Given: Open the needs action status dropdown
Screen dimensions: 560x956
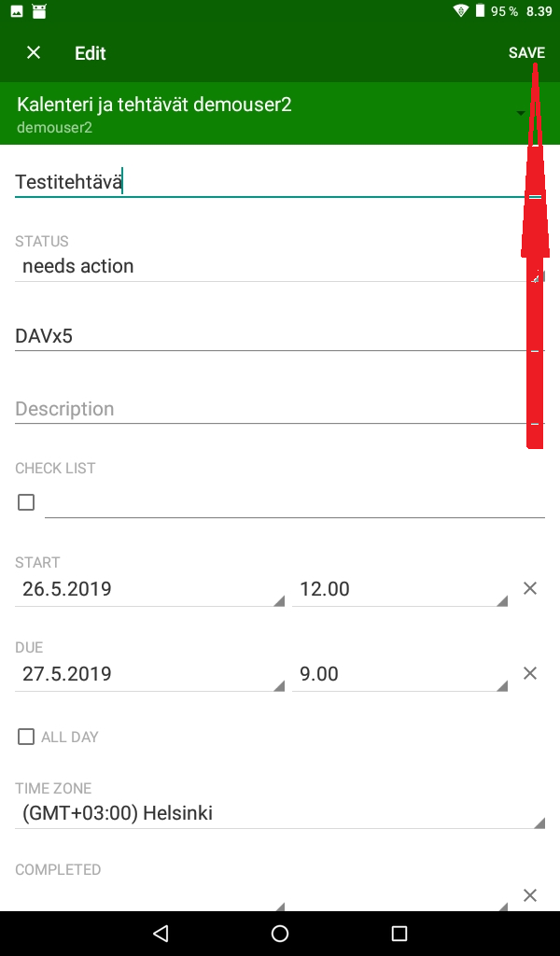Looking at the screenshot, I should pyautogui.click(x=271, y=266).
